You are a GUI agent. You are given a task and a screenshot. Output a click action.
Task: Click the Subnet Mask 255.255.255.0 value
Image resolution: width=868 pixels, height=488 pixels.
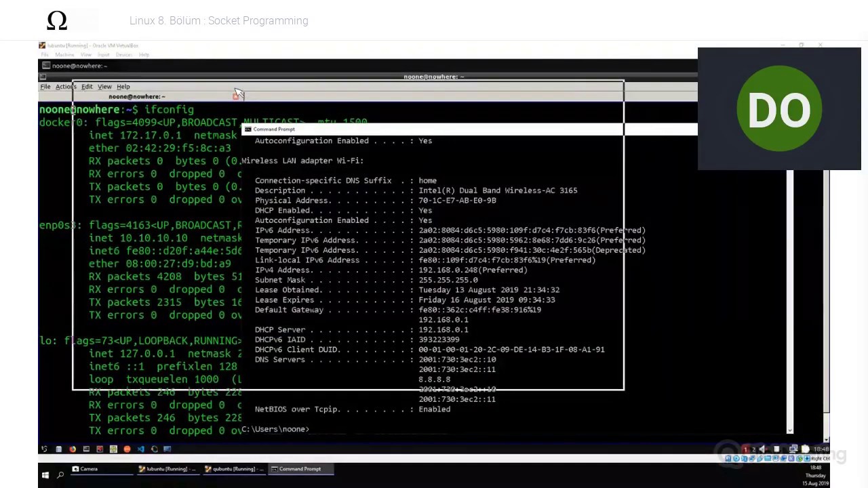(448, 280)
